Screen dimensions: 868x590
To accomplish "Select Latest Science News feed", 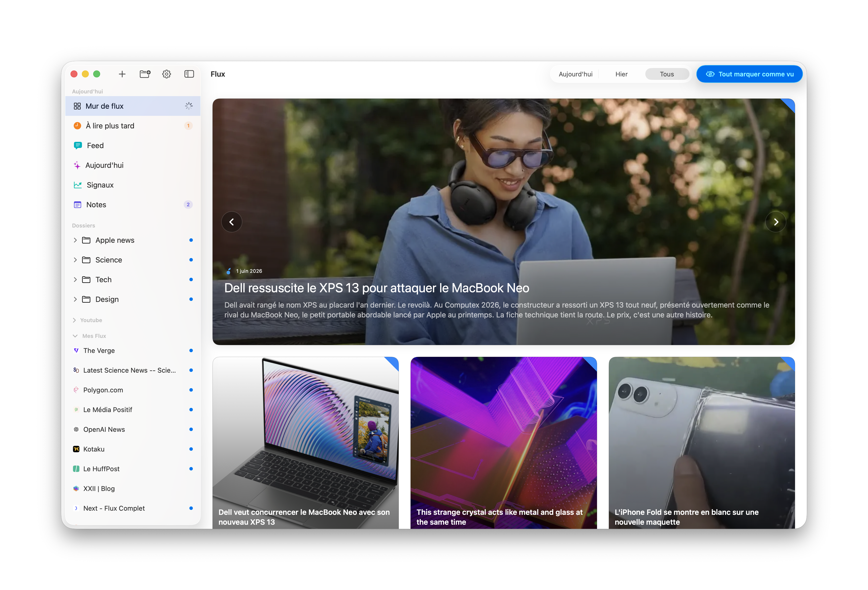I will click(133, 371).
